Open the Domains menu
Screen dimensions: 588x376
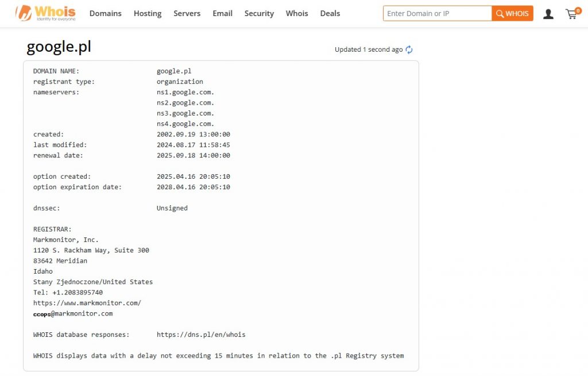point(106,14)
